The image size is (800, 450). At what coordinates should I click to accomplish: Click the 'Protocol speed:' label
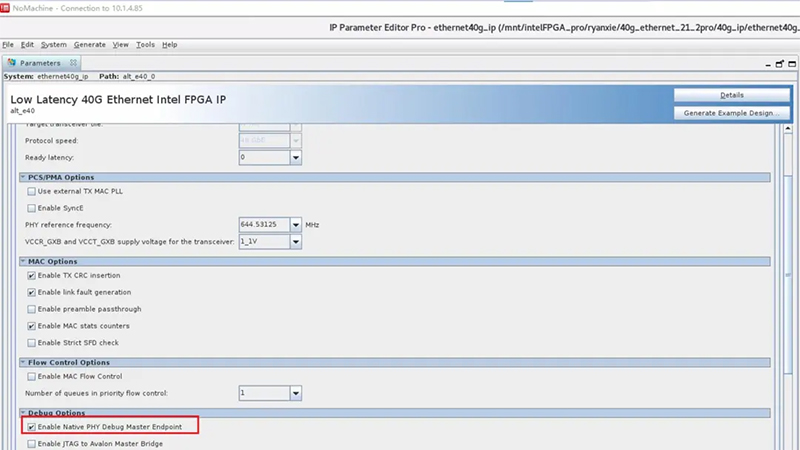[x=52, y=141]
